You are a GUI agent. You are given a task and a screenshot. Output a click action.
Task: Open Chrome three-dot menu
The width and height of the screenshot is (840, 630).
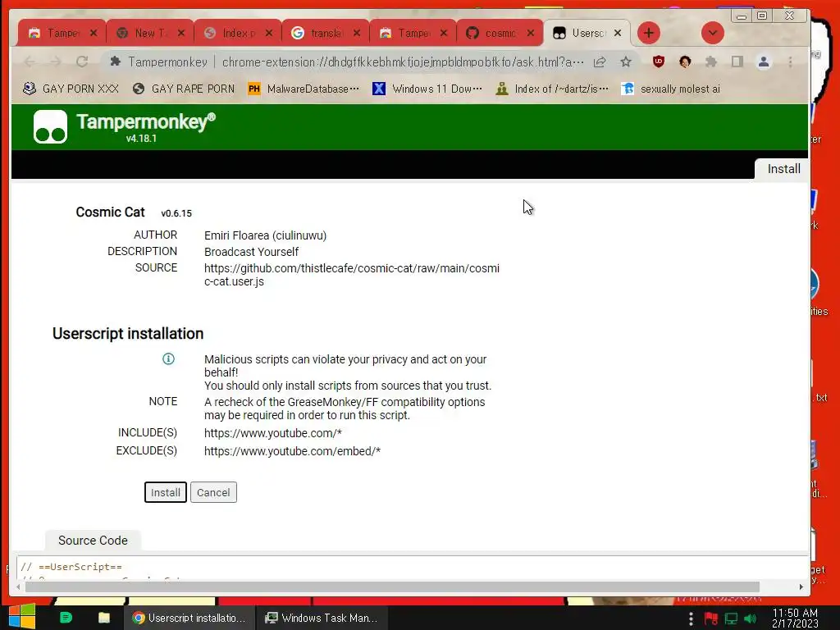(x=790, y=62)
